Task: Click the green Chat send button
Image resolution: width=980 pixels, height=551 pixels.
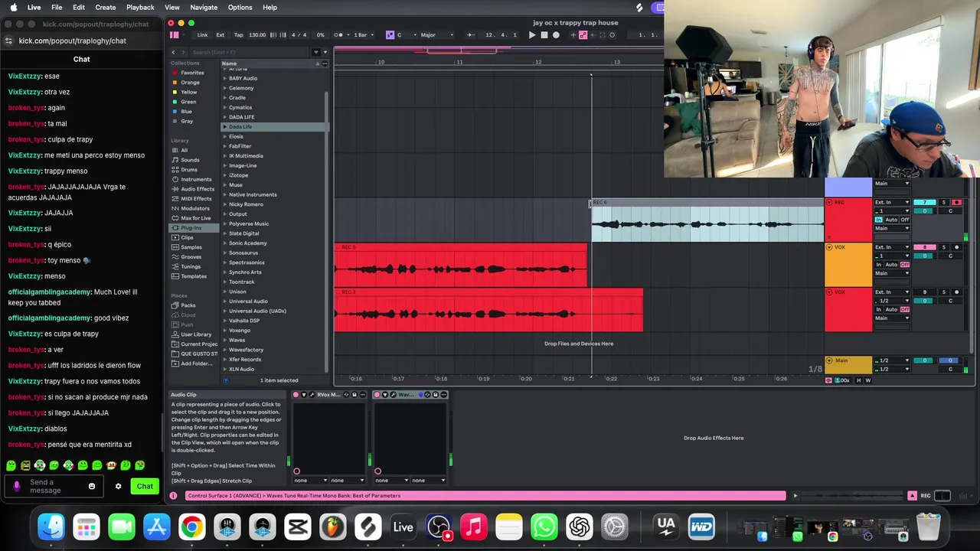Action: pos(145,486)
